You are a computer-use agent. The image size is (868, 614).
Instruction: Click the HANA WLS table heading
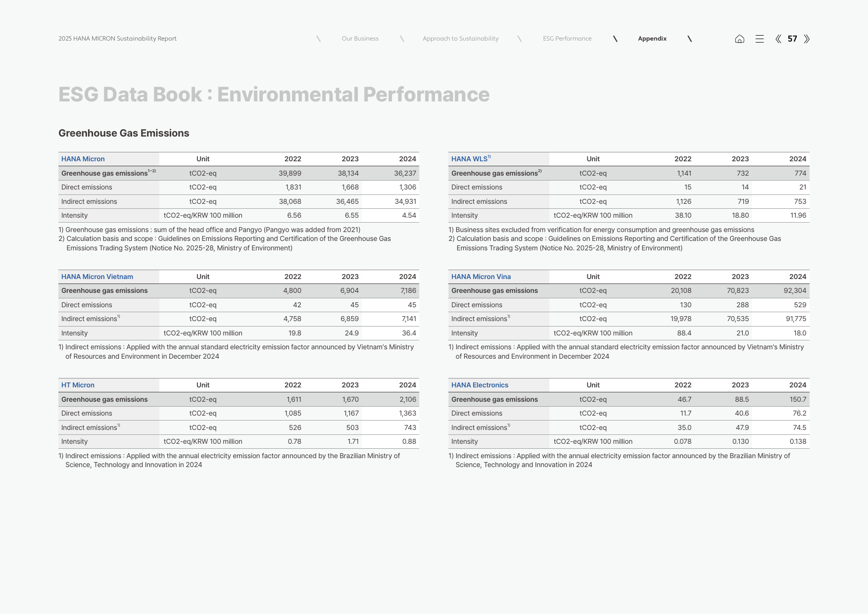[x=471, y=159]
